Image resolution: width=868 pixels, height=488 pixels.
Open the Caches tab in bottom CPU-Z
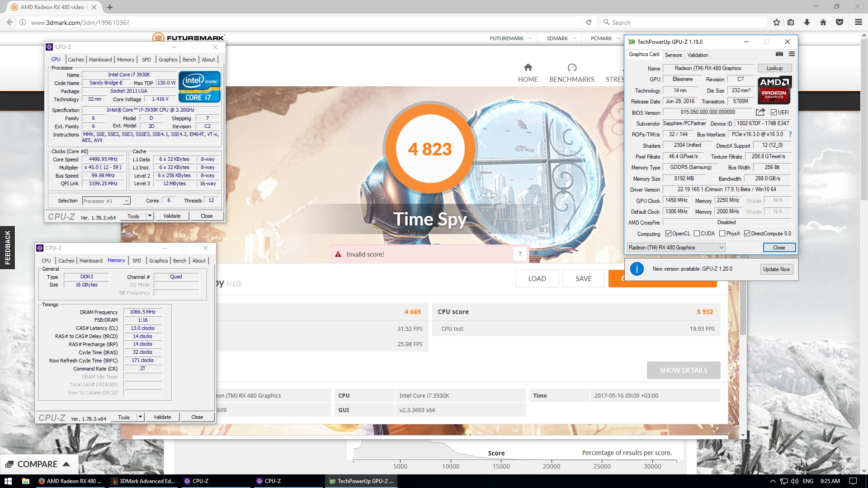tap(66, 261)
